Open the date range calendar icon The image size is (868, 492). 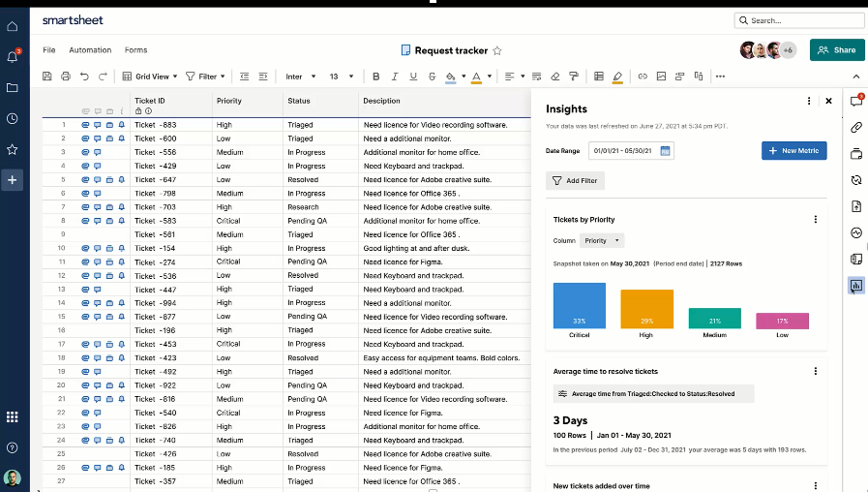point(665,151)
